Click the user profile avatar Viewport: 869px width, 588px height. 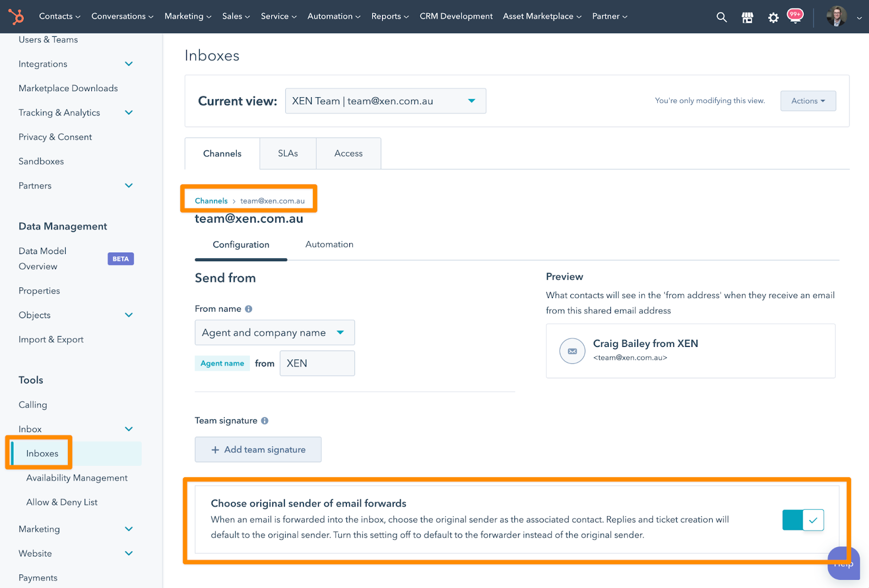836,16
